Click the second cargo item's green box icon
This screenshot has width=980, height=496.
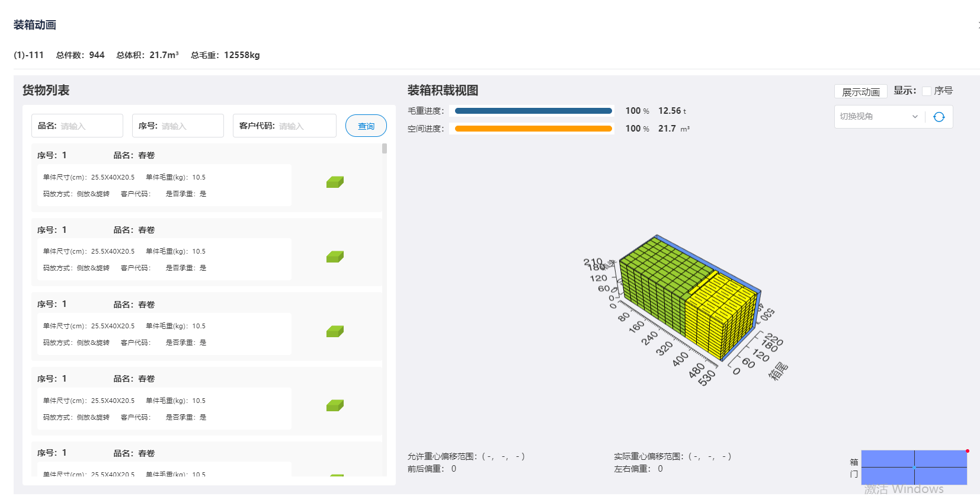(x=335, y=257)
